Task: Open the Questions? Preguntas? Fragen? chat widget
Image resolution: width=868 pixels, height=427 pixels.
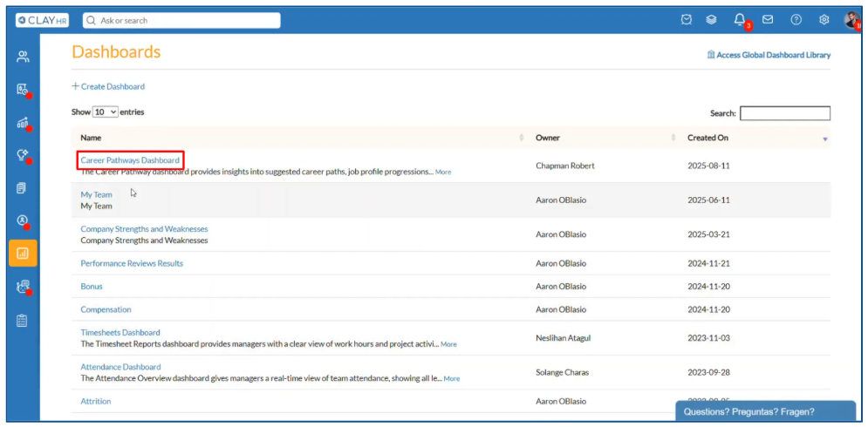Action: (x=766, y=411)
